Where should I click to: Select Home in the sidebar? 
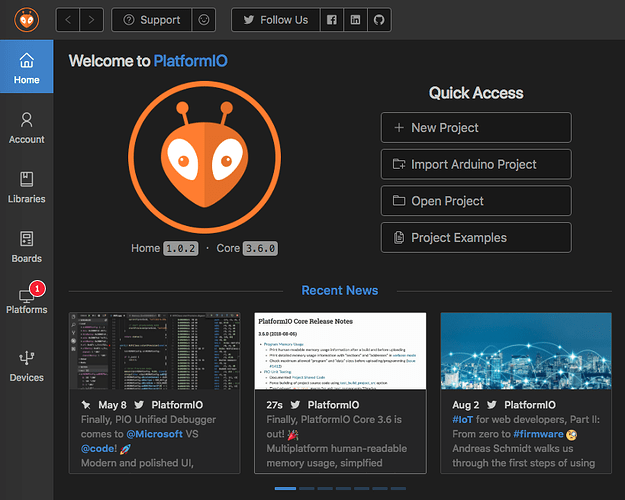27,67
